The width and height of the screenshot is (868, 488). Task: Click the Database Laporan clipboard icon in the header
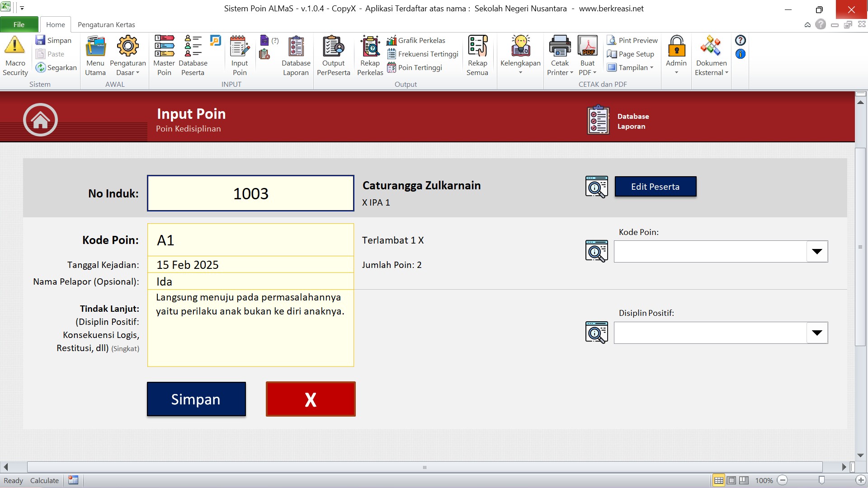(598, 120)
